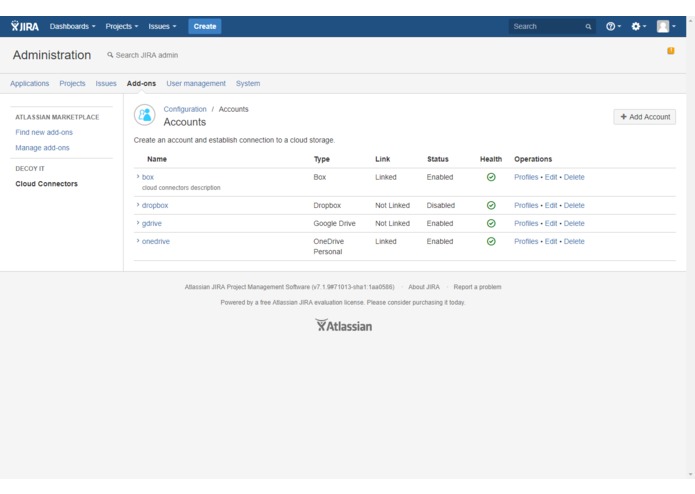Click the health check icon for box
The image size is (695, 494).
click(x=491, y=177)
